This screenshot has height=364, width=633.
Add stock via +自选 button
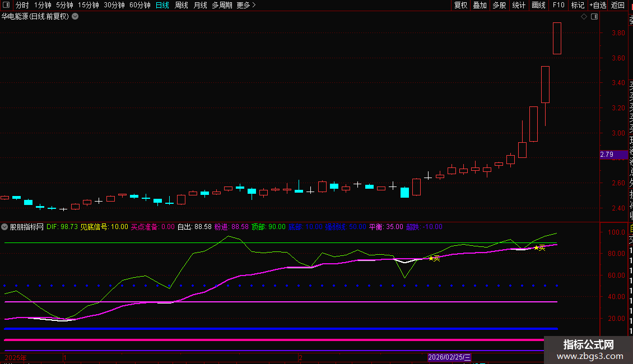(x=598, y=5)
